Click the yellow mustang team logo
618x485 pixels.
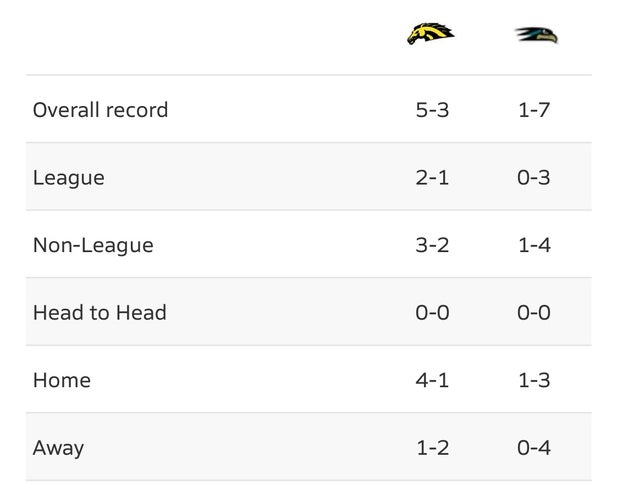click(x=430, y=33)
